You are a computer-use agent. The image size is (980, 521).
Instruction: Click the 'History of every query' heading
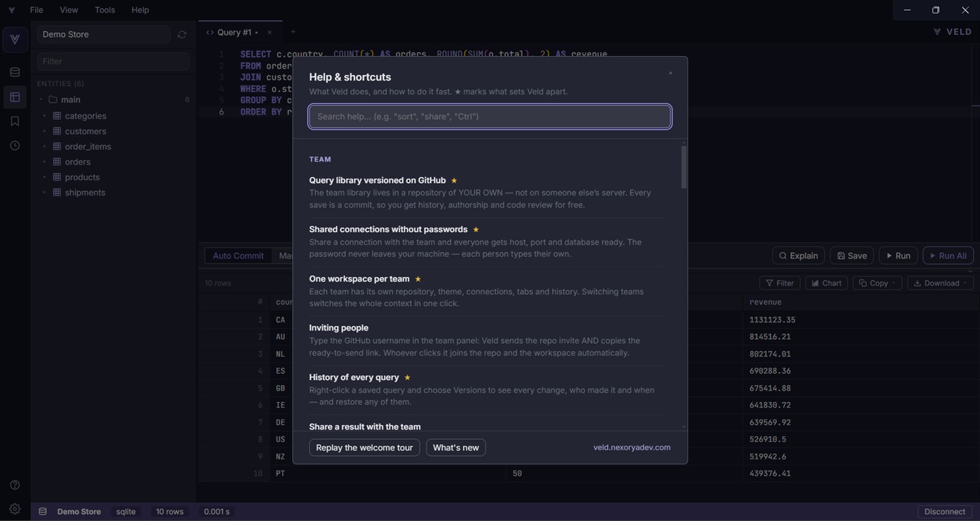(354, 377)
